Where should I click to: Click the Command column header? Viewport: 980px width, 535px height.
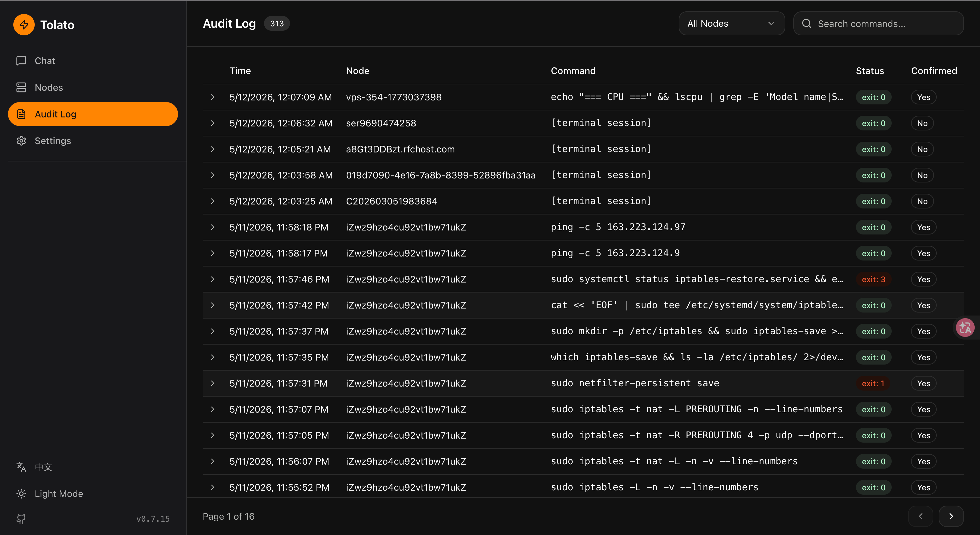(x=573, y=71)
